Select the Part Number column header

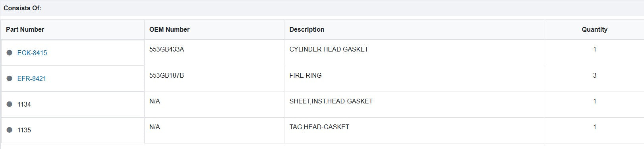coord(25,29)
